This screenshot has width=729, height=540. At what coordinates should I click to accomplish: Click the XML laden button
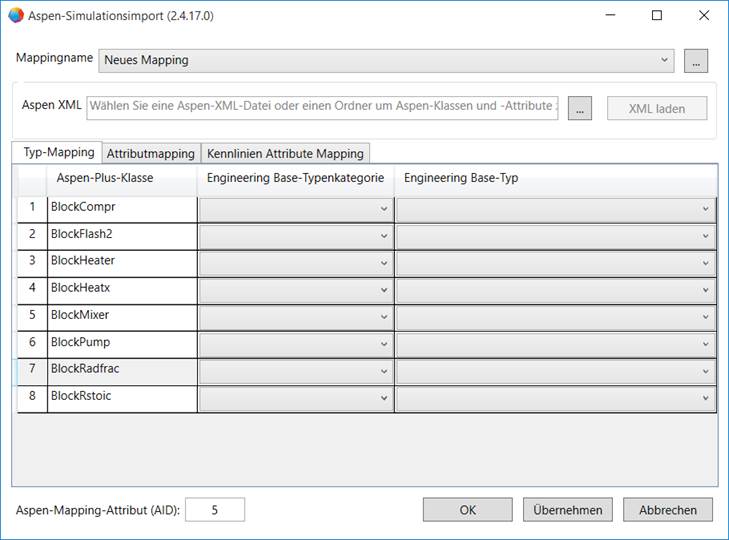tap(657, 108)
